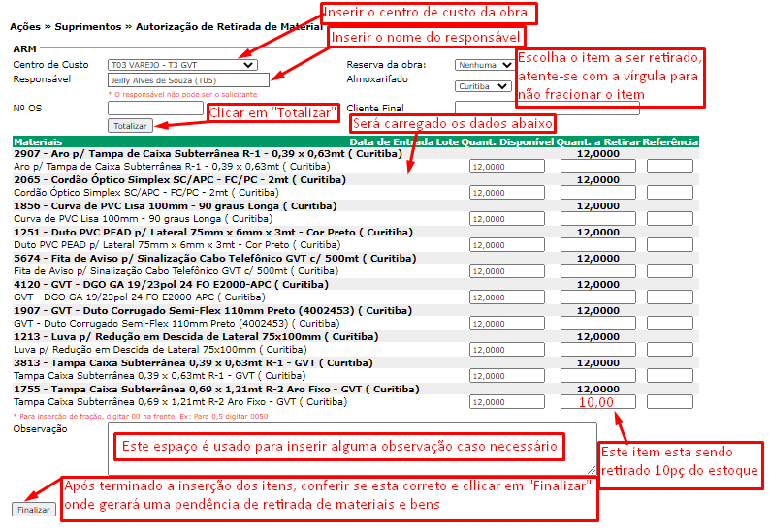The image size is (769, 532).
Task: Click Referência field for Tampa Caixa 0,69 x 1,21mt row
Action: pyautogui.click(x=670, y=401)
